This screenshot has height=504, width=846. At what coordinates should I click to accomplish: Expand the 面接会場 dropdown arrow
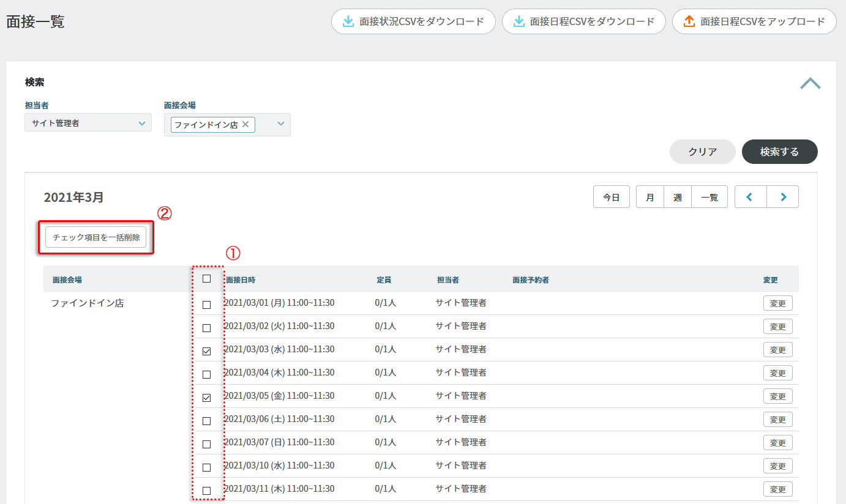(x=281, y=124)
